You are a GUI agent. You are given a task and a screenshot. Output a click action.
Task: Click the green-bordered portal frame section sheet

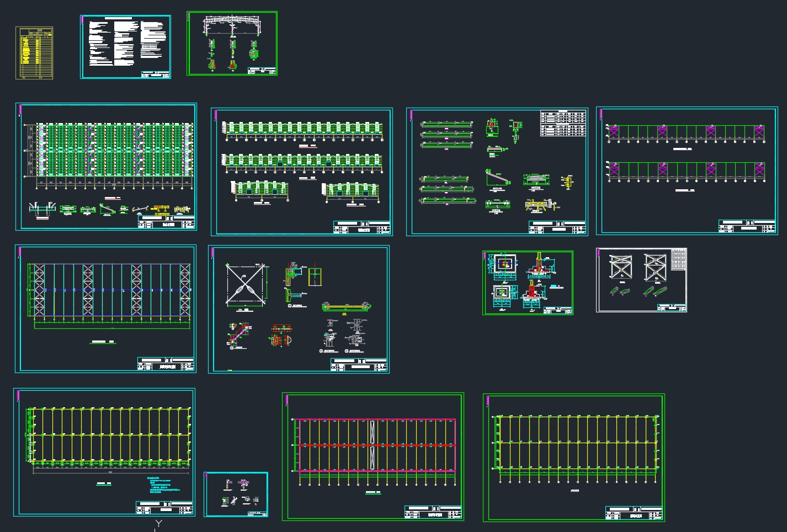click(x=232, y=43)
